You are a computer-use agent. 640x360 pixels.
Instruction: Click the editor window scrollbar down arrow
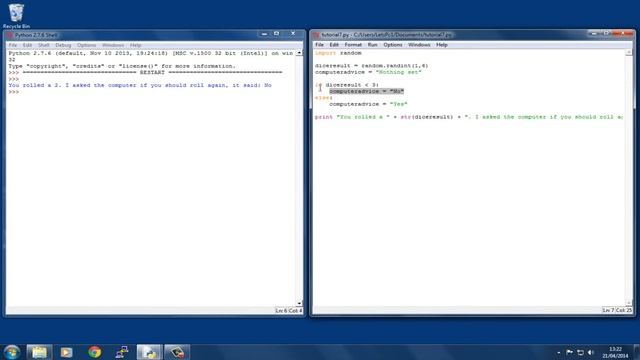(629, 303)
